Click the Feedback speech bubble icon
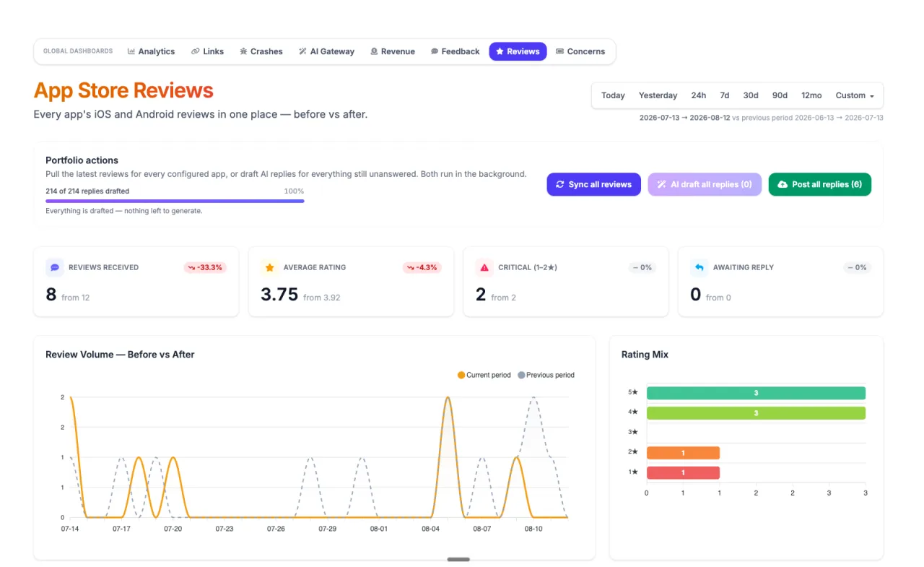Image resolution: width=924 pixels, height=567 pixels. [x=435, y=51]
